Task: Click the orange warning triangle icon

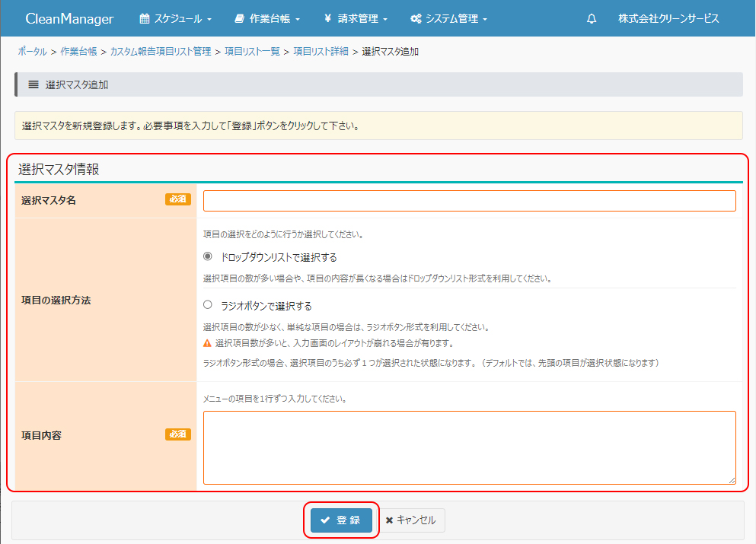Action: 208,342
